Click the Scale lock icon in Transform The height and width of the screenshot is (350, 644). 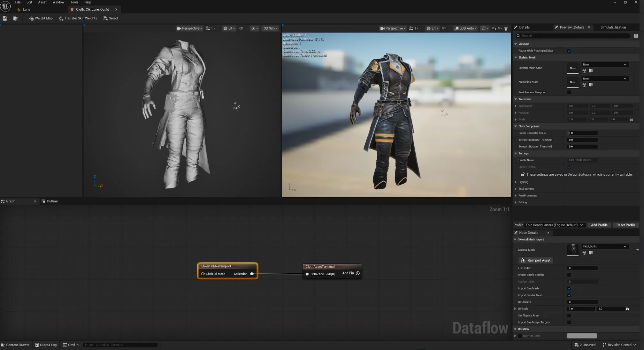pyautogui.click(x=631, y=119)
